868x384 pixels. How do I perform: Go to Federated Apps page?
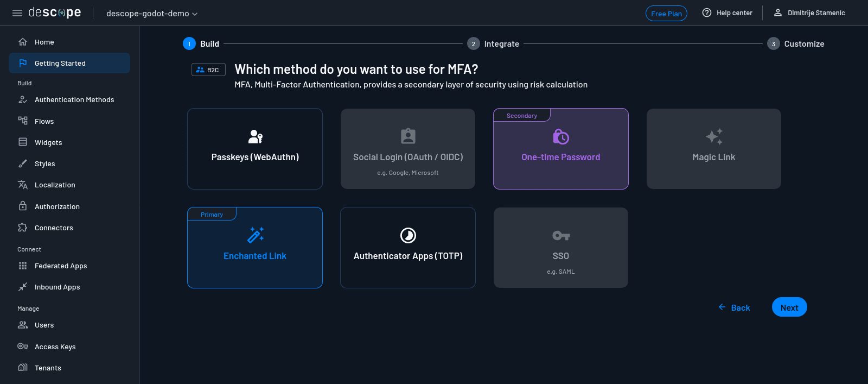click(x=61, y=266)
